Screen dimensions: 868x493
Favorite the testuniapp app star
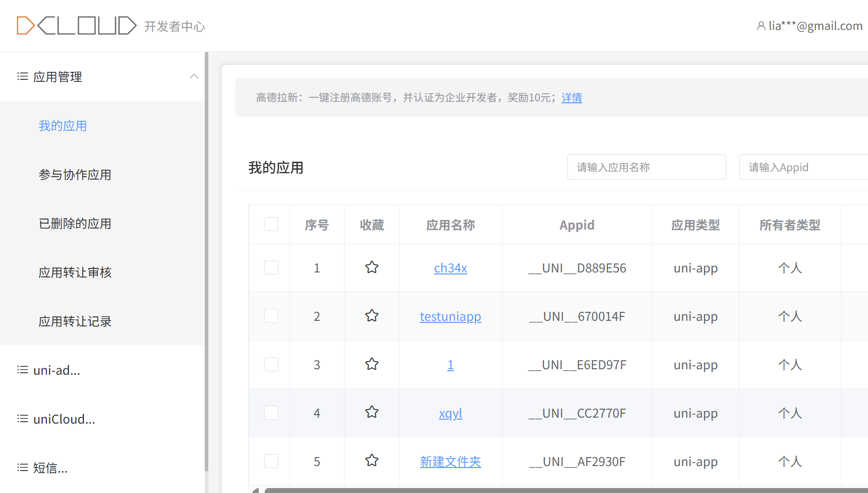click(x=372, y=316)
